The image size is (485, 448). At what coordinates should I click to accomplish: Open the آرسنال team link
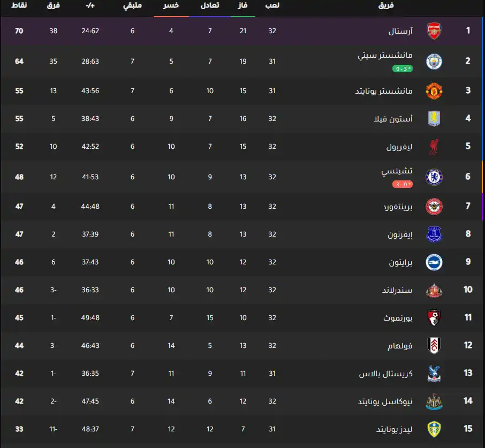[x=400, y=31]
